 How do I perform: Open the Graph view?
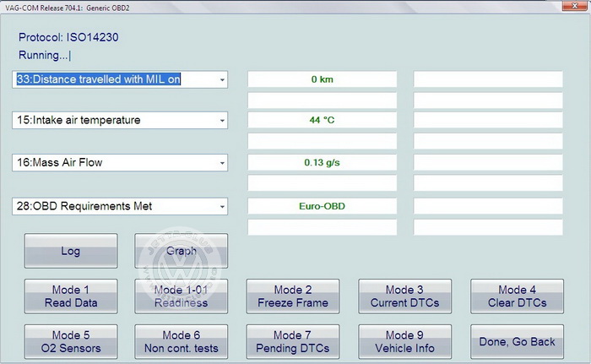pyautogui.click(x=182, y=251)
